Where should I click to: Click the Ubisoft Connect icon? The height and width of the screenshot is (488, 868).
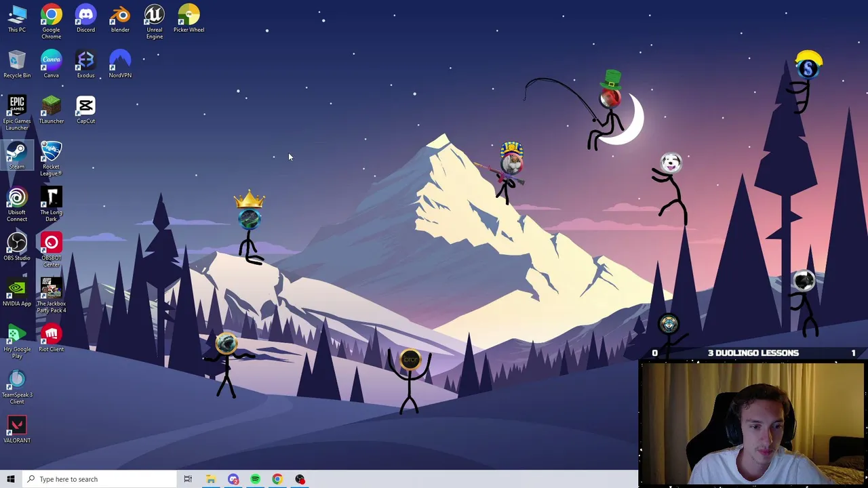pyautogui.click(x=17, y=205)
